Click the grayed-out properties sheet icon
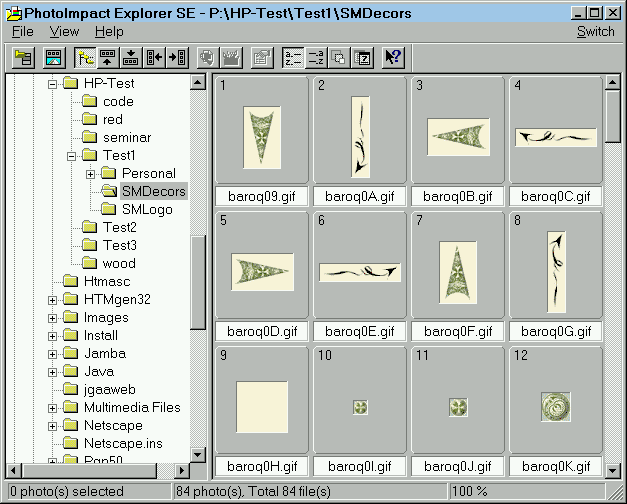Screen dimensions: 627x504 click(262, 58)
